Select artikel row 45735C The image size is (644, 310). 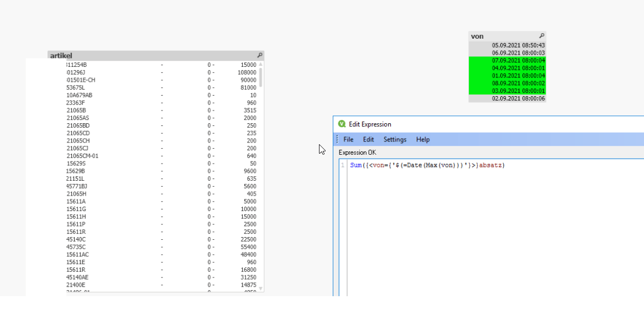pyautogui.click(x=161, y=247)
